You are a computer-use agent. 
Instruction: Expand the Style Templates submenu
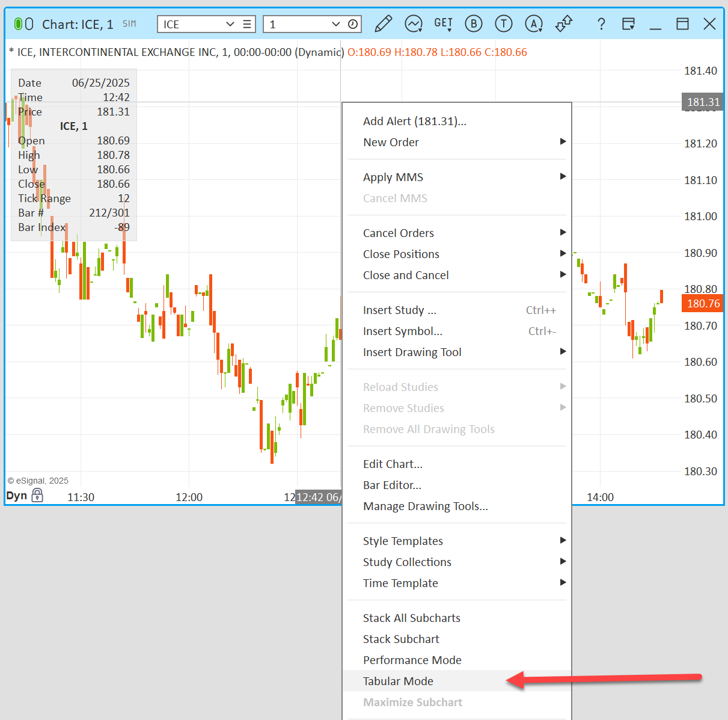pyautogui.click(x=457, y=541)
